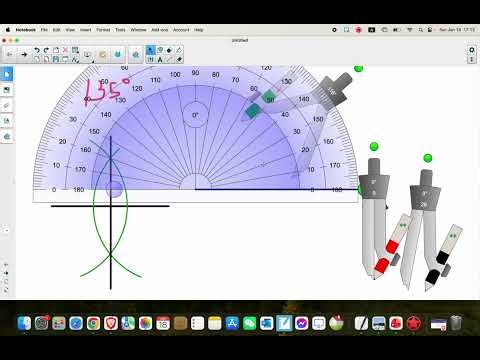Open the Properties sidebar tab
Viewport: 480px width, 360px height.
click(x=7, y=121)
